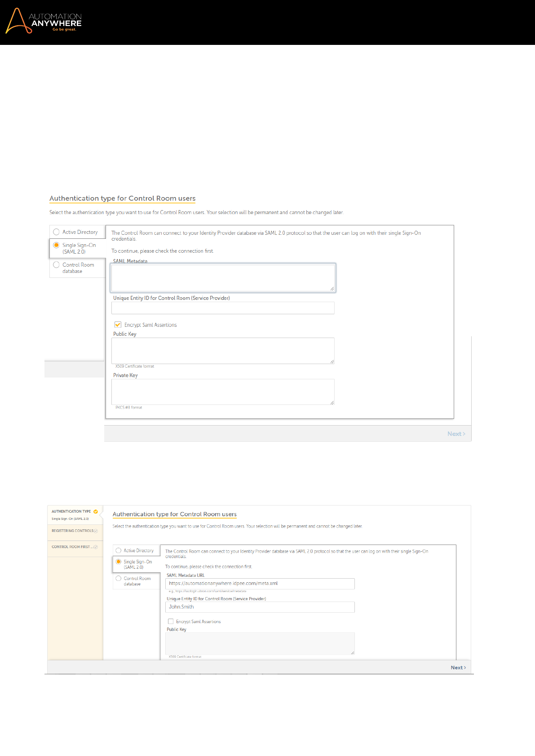Check the unchecked Encrypt Saml Assertions box
Image resolution: width=535 pixels, height=756 pixels.
(x=171, y=621)
